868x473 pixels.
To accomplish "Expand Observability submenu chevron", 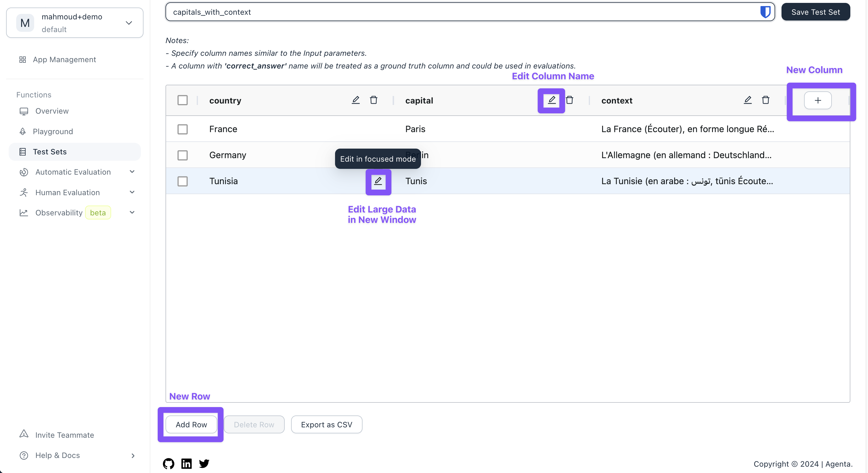I will [132, 213].
